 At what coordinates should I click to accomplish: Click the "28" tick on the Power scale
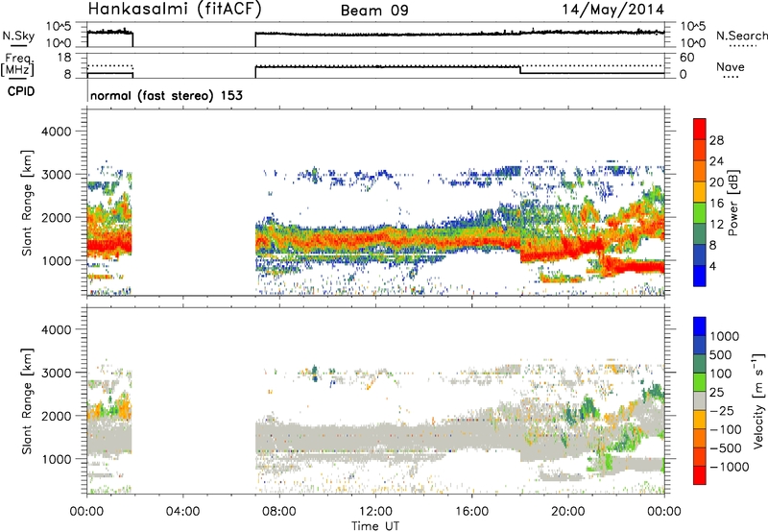click(x=716, y=140)
